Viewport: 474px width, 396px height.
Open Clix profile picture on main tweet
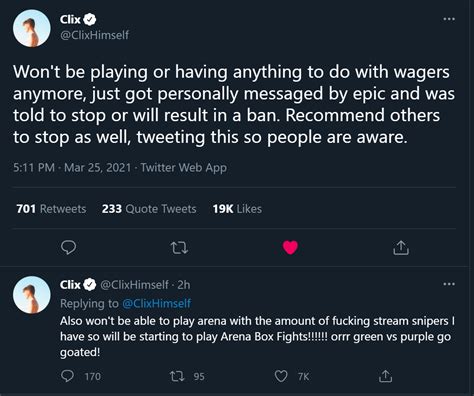32,28
